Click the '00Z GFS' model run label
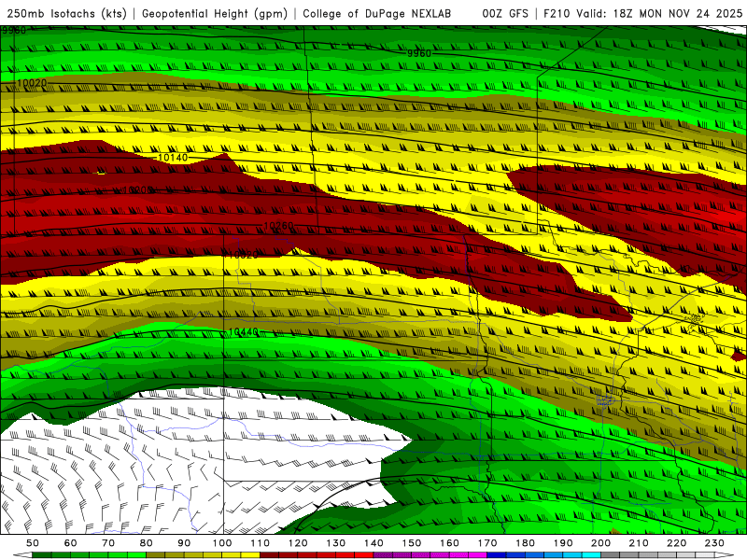Screen dimensions: 747x560 click(505, 13)
